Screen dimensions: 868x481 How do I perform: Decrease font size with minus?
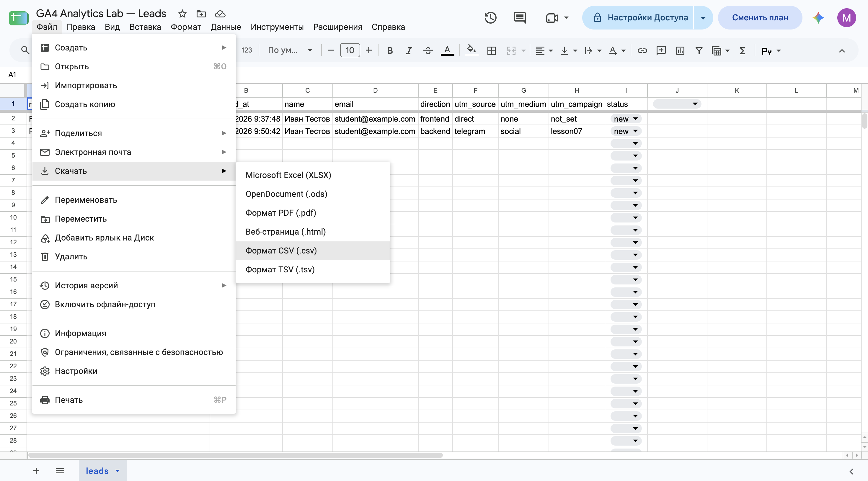click(331, 50)
